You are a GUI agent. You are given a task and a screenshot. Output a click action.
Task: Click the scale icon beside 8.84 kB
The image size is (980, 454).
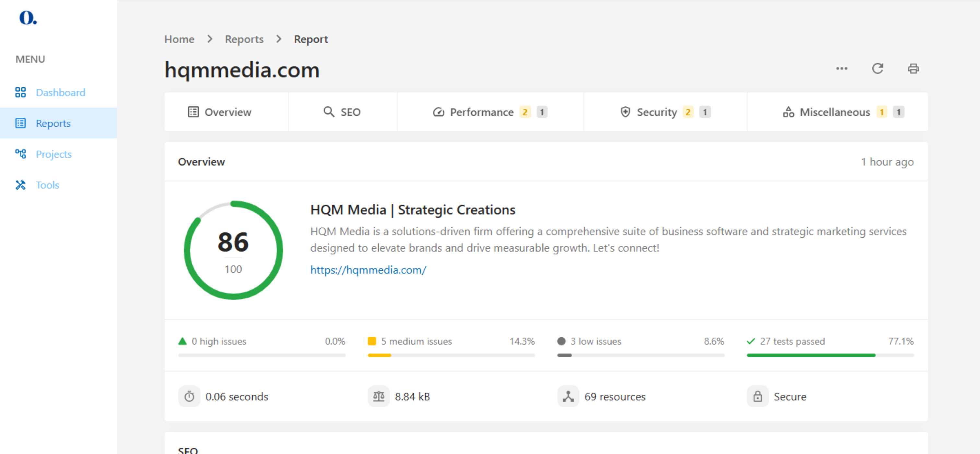tap(379, 397)
